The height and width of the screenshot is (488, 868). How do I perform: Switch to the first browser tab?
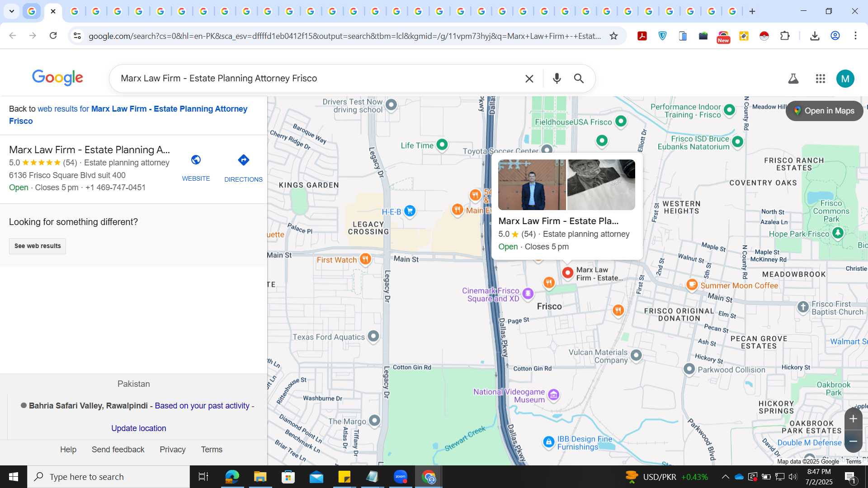coord(32,11)
